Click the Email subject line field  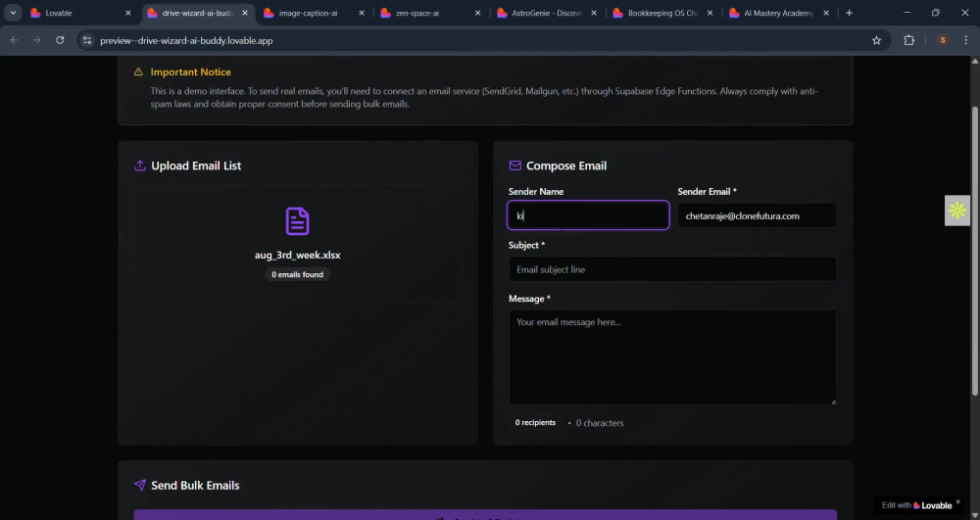click(x=672, y=269)
